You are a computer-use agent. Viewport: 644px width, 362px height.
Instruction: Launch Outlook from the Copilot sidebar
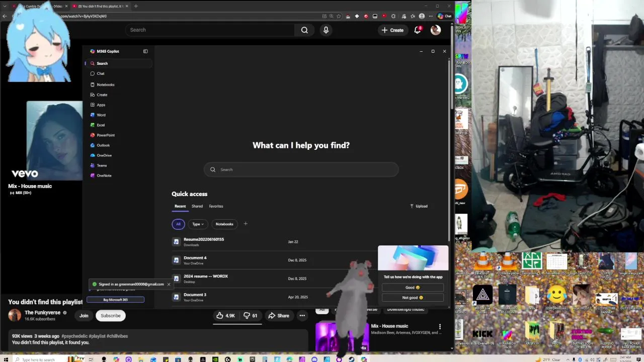tap(103, 145)
